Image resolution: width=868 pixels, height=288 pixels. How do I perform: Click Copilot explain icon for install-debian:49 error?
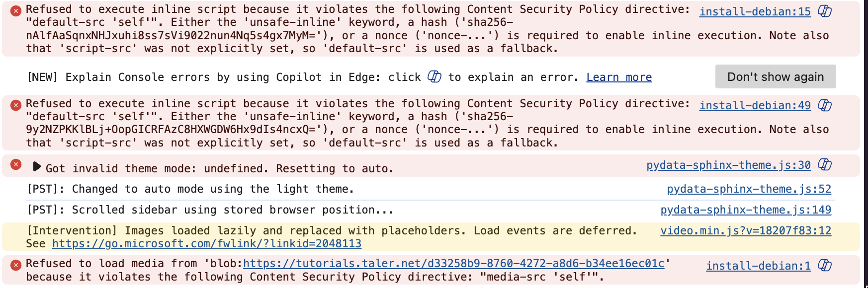point(825,105)
